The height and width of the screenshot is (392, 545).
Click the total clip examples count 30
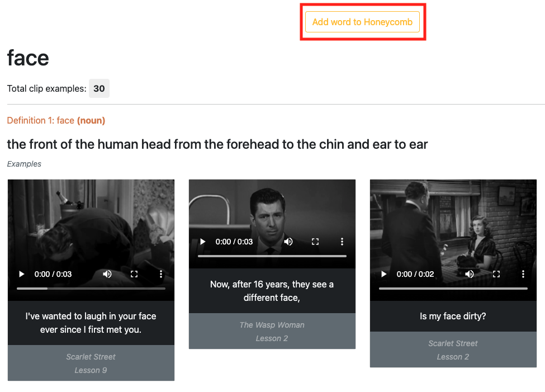click(x=99, y=88)
